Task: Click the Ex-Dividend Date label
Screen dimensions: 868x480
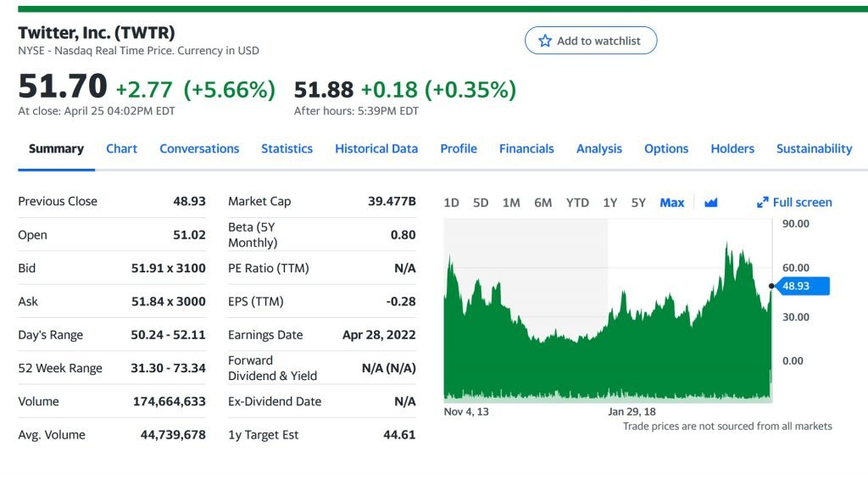Action: (275, 401)
